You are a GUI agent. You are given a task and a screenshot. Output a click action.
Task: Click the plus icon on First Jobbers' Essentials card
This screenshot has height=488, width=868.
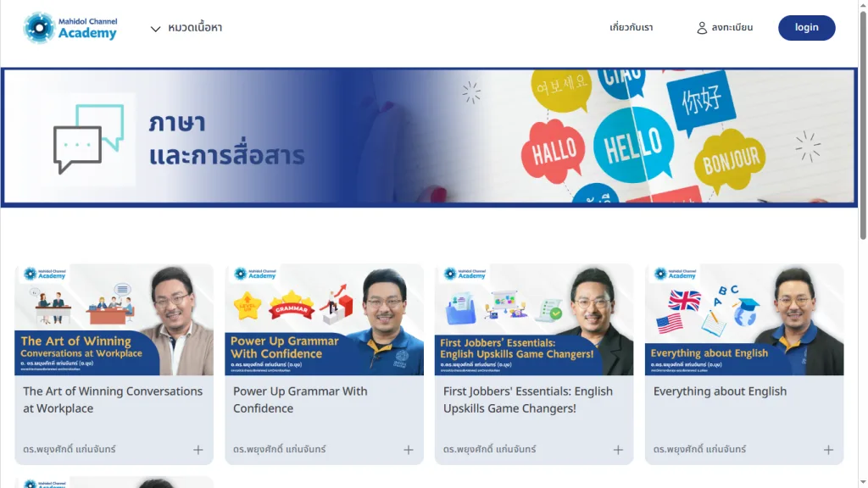click(618, 450)
